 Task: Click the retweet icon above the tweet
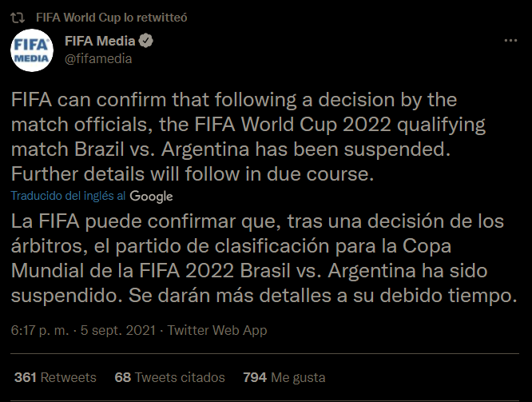pos(18,18)
